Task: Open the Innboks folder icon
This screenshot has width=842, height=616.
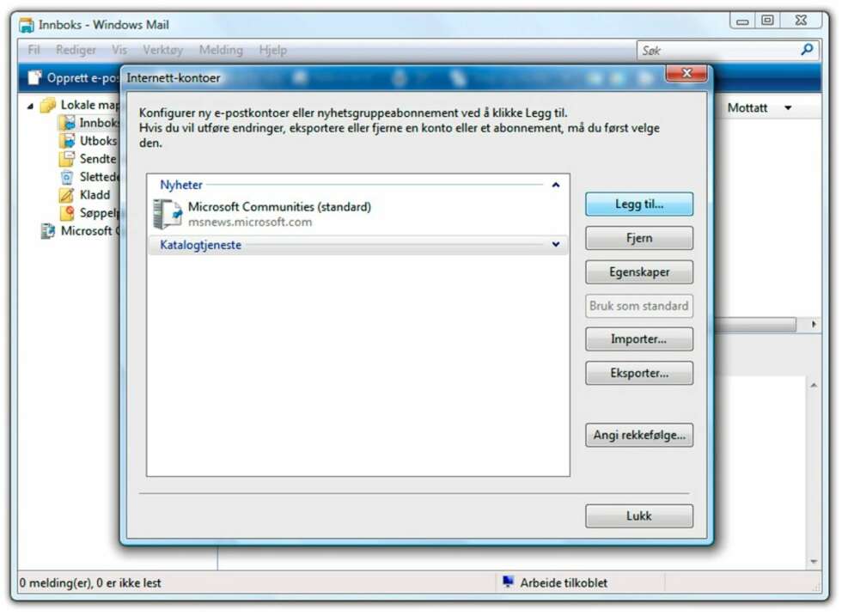Action: click(68, 123)
